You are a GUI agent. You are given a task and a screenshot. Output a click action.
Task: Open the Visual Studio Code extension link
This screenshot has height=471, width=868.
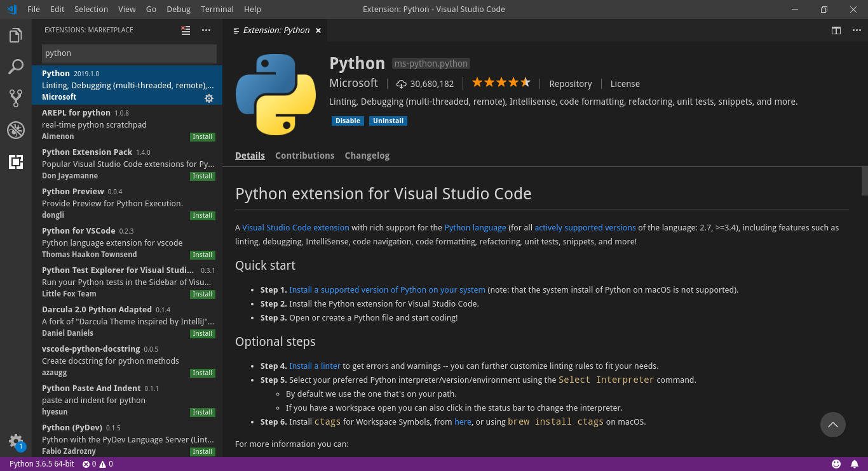295,227
